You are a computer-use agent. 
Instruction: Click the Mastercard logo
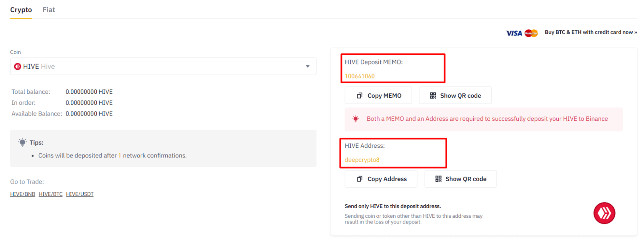pos(531,33)
